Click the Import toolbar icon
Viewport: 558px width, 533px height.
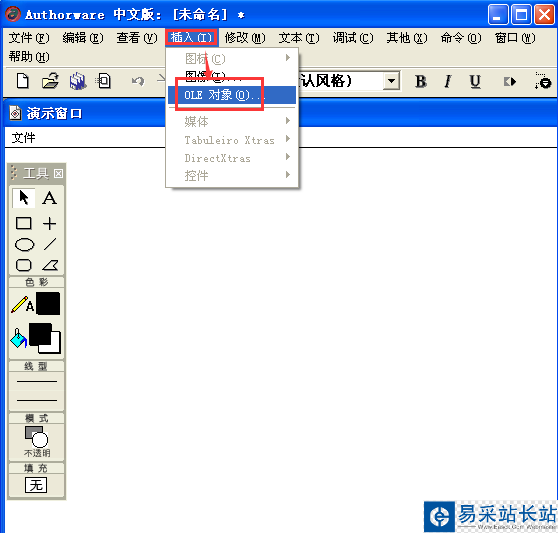pos(104,81)
